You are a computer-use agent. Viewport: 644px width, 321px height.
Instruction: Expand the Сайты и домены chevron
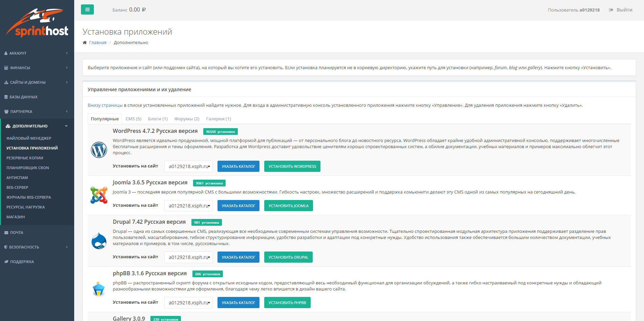tap(67, 82)
